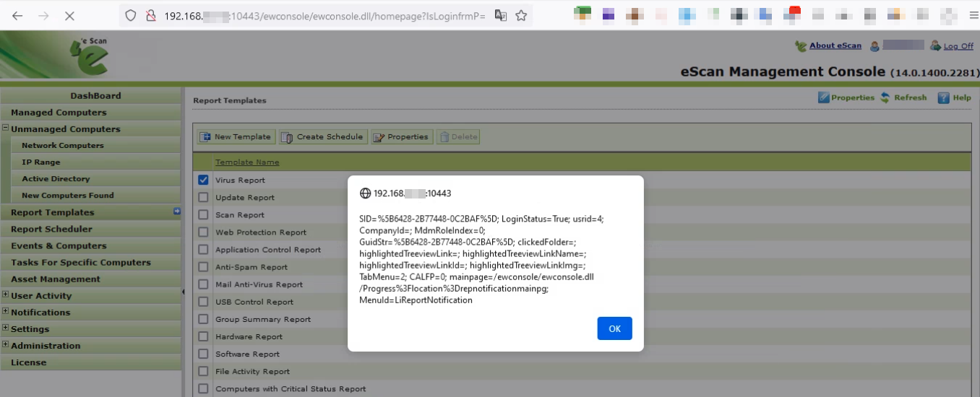Click the user account icon

pyautogui.click(x=874, y=46)
